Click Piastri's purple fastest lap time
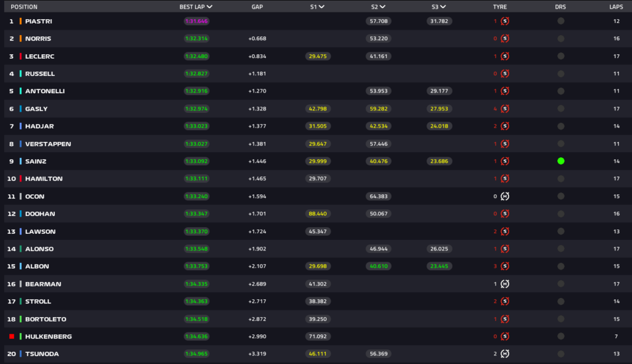This screenshot has height=364, width=632. (196, 21)
